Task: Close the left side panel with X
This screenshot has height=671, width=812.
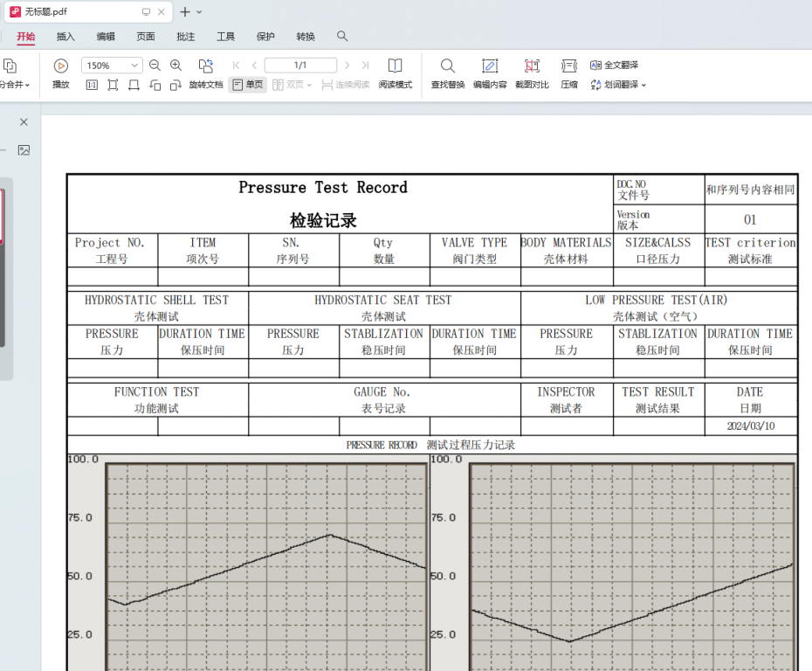Action: [24, 122]
